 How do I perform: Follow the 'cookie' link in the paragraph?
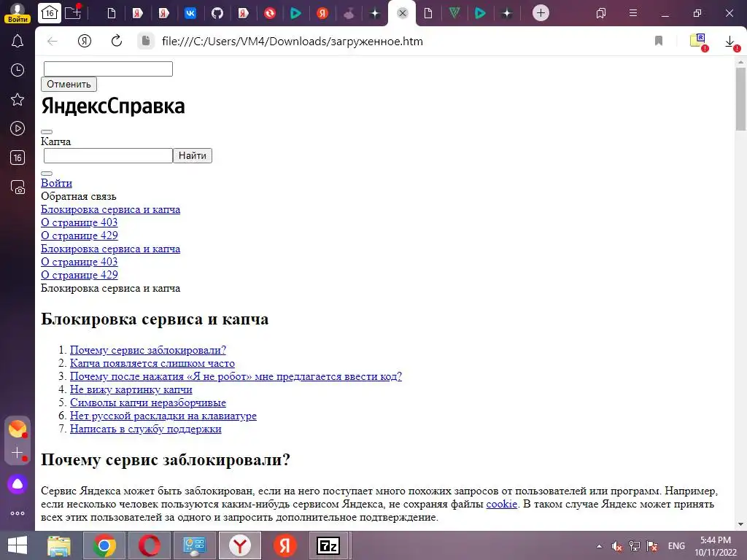[x=502, y=504]
